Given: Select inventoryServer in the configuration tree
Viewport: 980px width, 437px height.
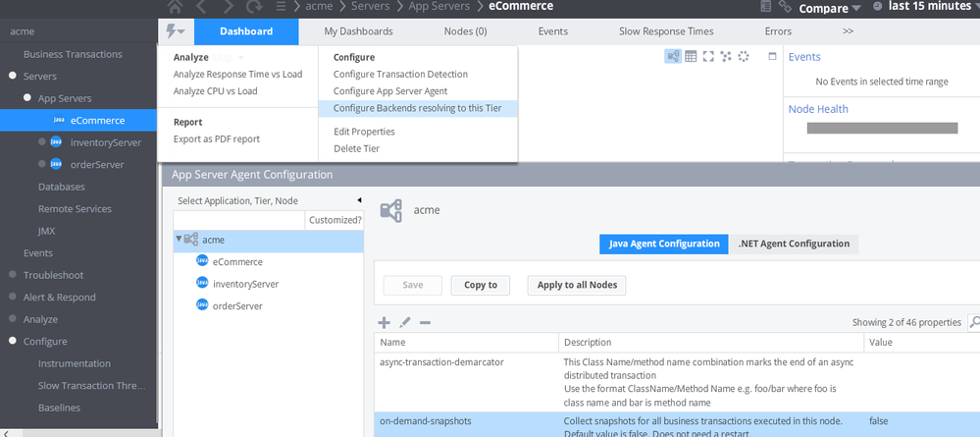Looking at the screenshot, I should [245, 284].
